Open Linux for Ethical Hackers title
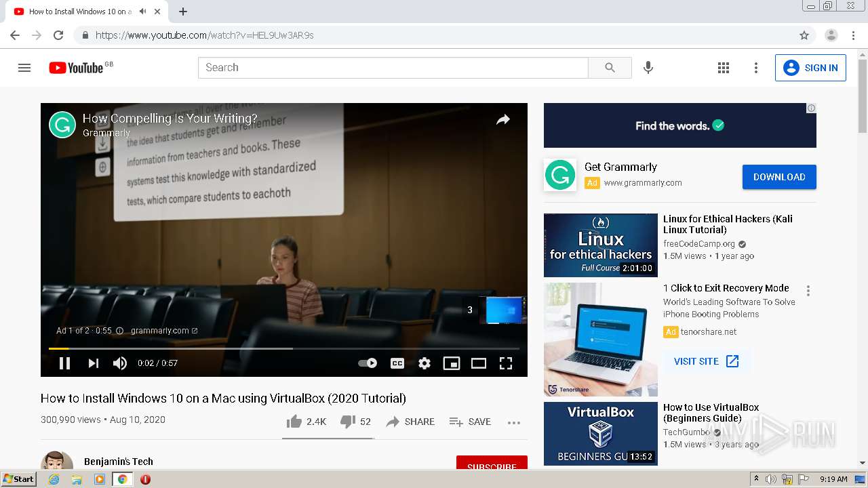The width and height of the screenshot is (868, 488). (x=728, y=224)
